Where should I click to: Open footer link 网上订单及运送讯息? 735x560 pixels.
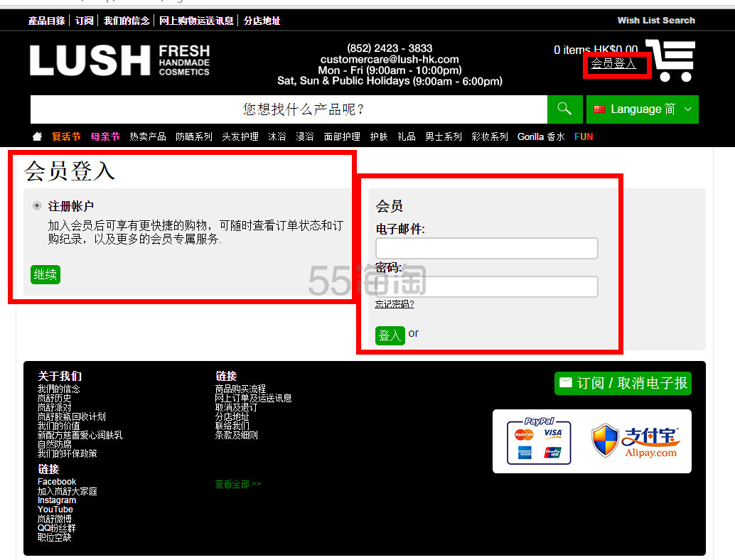(253, 398)
